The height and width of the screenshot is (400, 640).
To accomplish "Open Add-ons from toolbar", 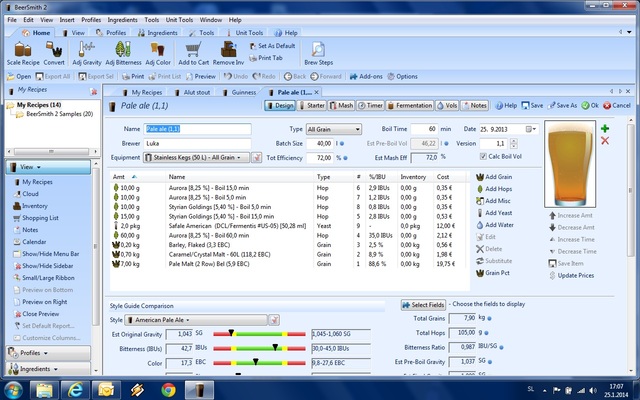I will (x=366, y=76).
